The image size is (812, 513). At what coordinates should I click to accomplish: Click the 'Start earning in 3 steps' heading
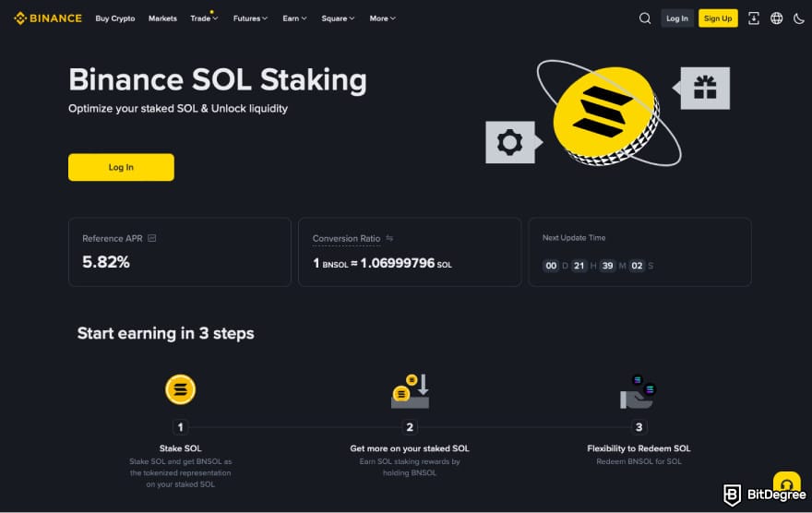tap(166, 333)
